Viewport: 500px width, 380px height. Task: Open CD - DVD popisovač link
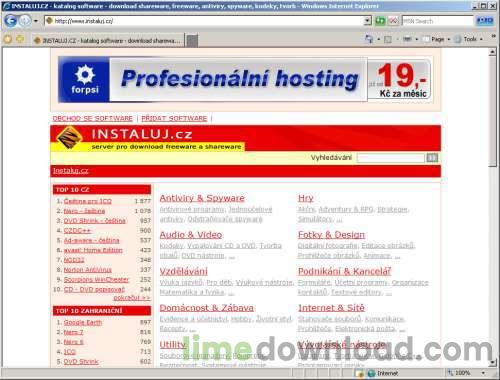point(94,289)
